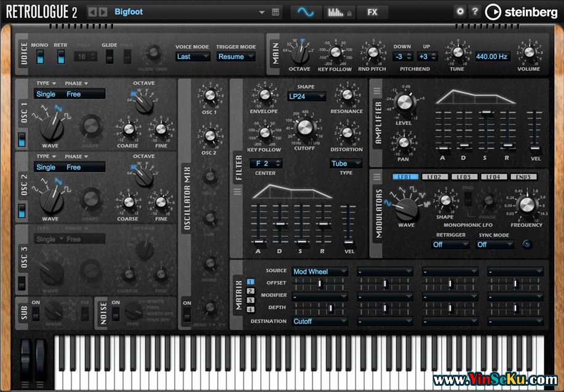This screenshot has height=392, width=564.
Task: Open the FX page button
Action: point(372,12)
